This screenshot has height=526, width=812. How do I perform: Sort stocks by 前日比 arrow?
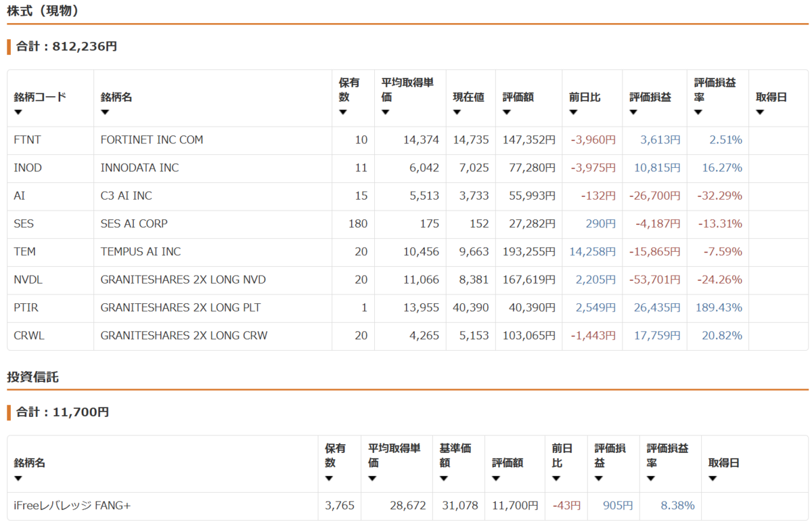[x=573, y=112]
